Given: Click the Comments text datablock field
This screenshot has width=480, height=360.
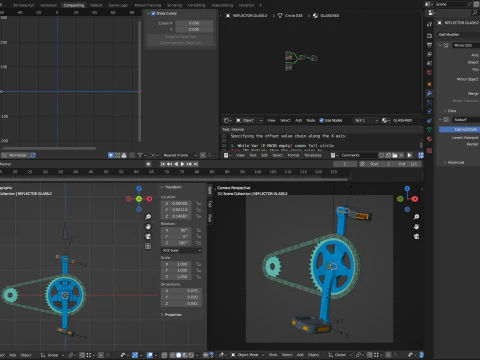Looking at the screenshot, I should [x=359, y=155].
